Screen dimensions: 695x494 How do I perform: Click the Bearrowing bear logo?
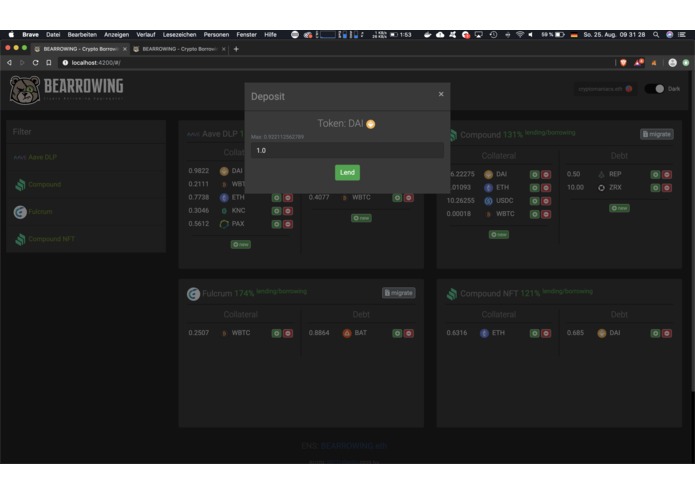click(x=25, y=90)
